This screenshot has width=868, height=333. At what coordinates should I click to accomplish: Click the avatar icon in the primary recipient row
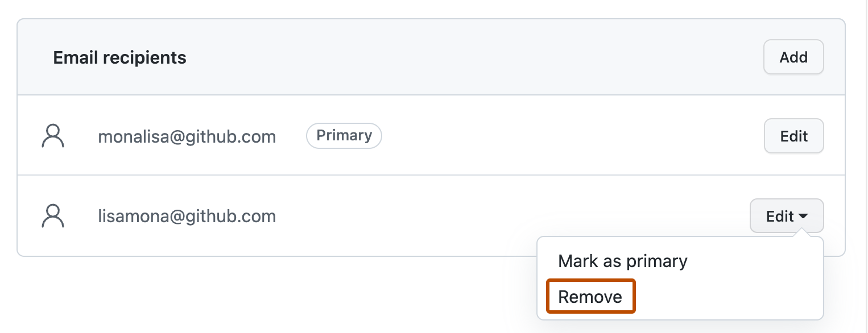pyautogui.click(x=53, y=136)
